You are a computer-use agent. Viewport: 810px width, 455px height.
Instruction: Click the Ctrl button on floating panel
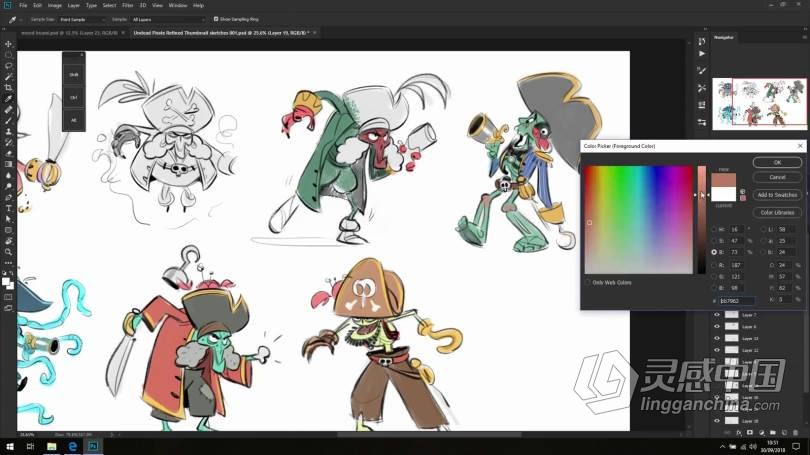tap(74, 98)
